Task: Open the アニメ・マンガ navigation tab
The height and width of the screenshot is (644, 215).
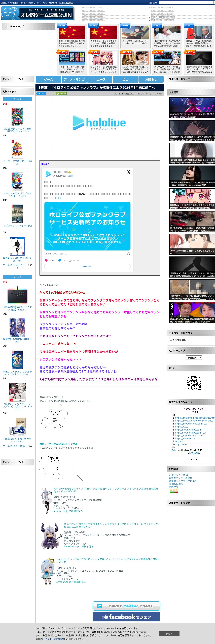Action: point(74,79)
